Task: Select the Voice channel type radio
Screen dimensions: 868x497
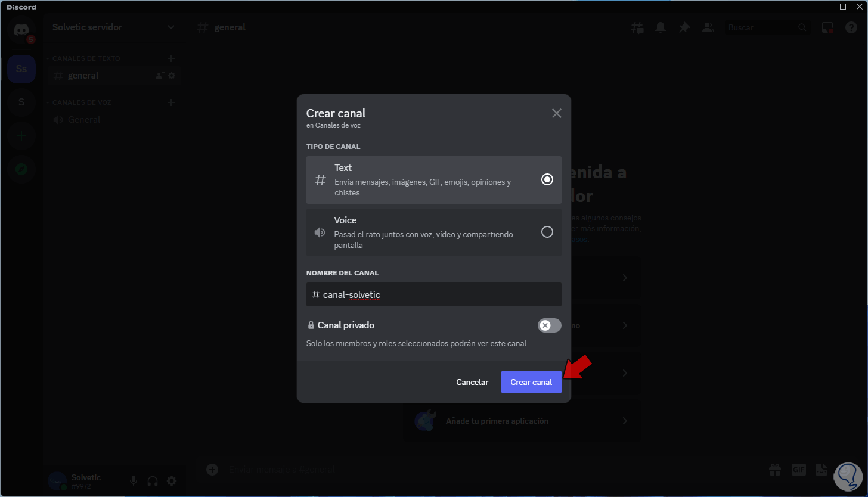Action: [547, 232]
